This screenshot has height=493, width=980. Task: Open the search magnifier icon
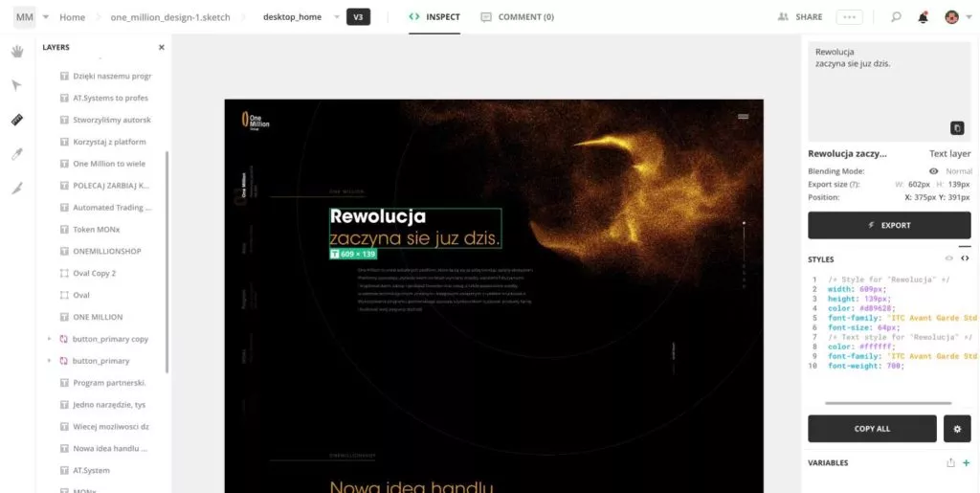(x=896, y=17)
